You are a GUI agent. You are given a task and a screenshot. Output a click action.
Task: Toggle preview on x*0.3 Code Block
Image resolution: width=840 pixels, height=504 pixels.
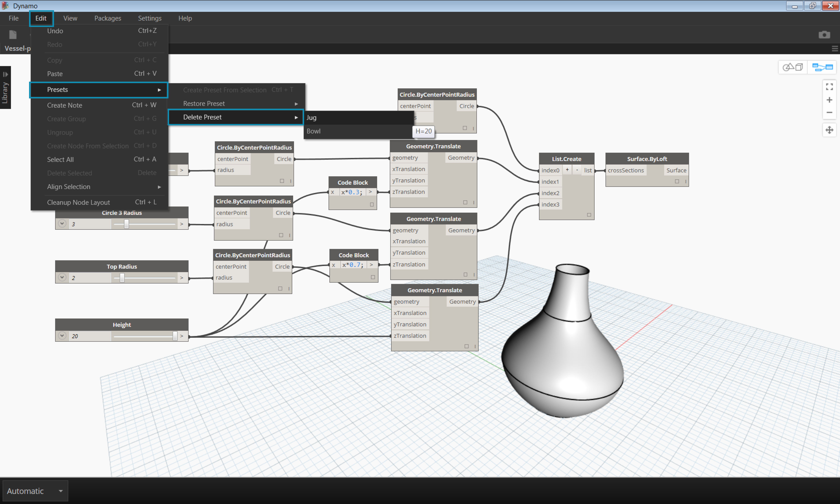coord(372,204)
